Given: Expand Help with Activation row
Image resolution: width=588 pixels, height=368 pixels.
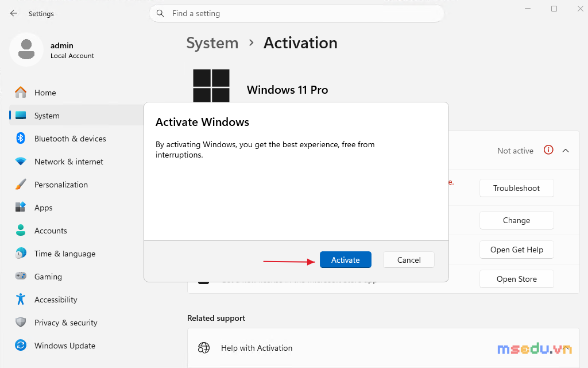Looking at the screenshot, I should click(383, 348).
